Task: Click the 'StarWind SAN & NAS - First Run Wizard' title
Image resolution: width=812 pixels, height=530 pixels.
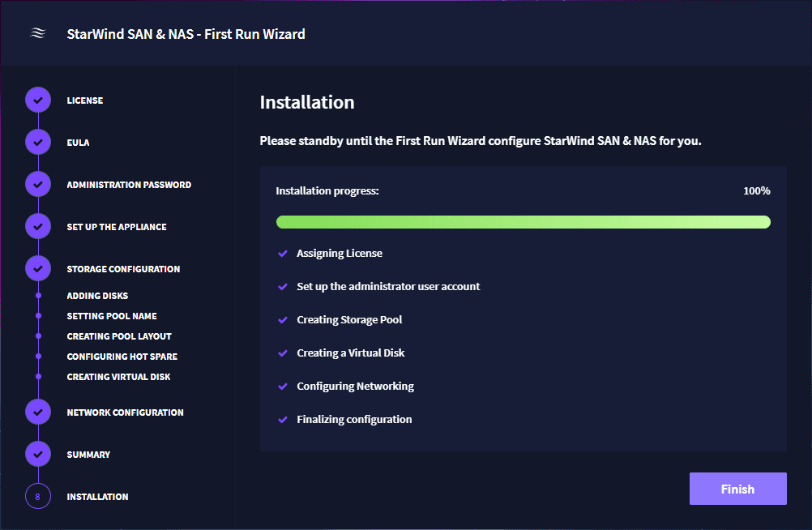Action: pyautogui.click(x=186, y=34)
